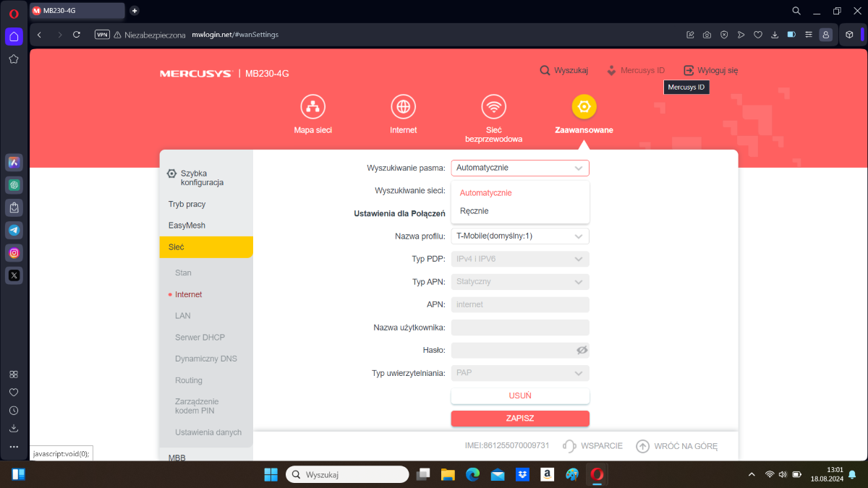Viewport: 868px width, 488px height.
Task: Click the Internet globe icon
Action: click(403, 107)
